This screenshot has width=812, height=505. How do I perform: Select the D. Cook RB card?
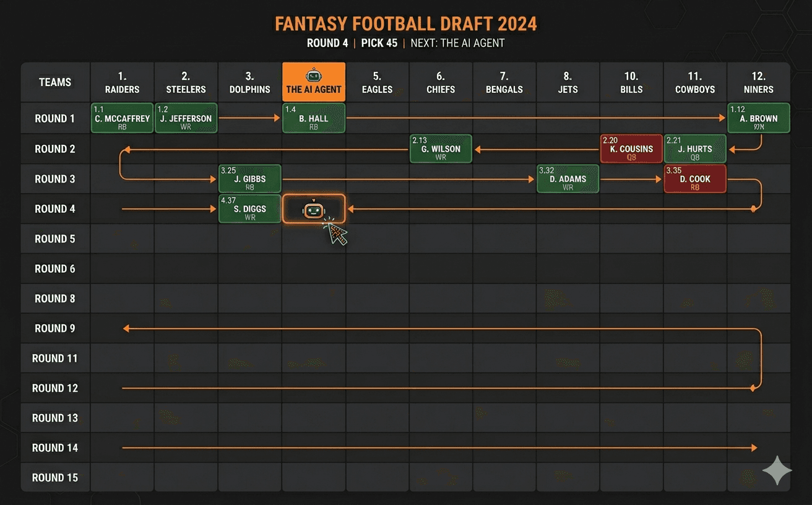(695, 179)
